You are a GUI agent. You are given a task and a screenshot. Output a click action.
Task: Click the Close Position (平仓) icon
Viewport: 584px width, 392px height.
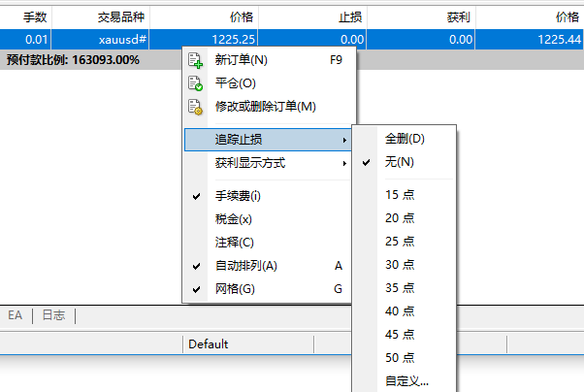[x=195, y=83]
